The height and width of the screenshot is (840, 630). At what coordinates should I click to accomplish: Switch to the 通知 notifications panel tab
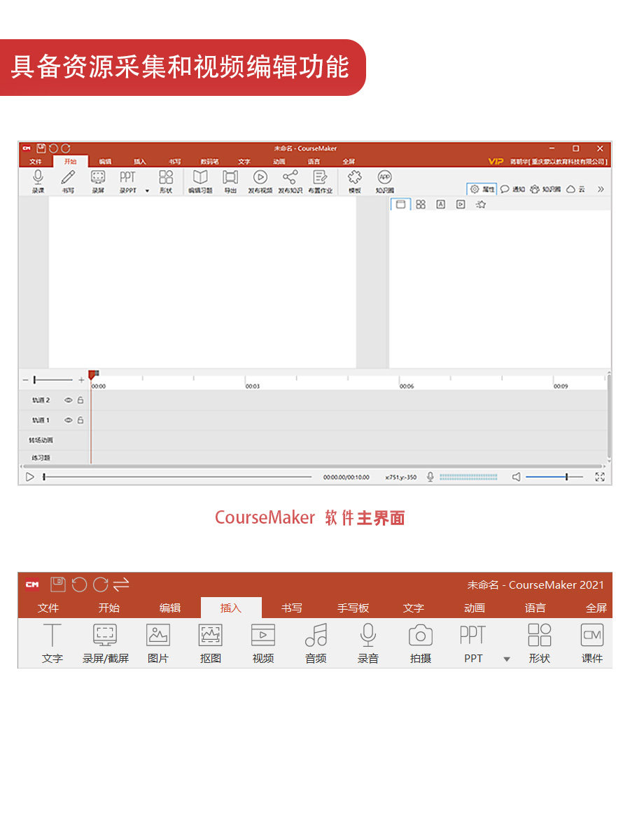(513, 189)
